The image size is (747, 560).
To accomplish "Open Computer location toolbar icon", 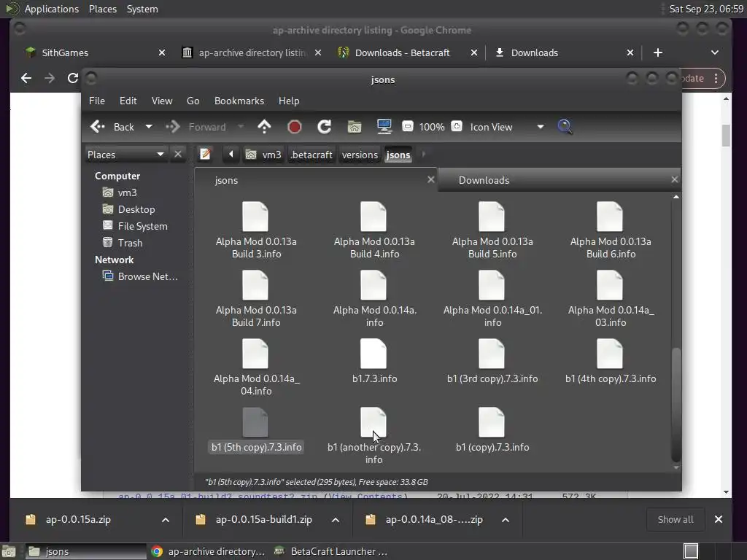I will (384, 127).
